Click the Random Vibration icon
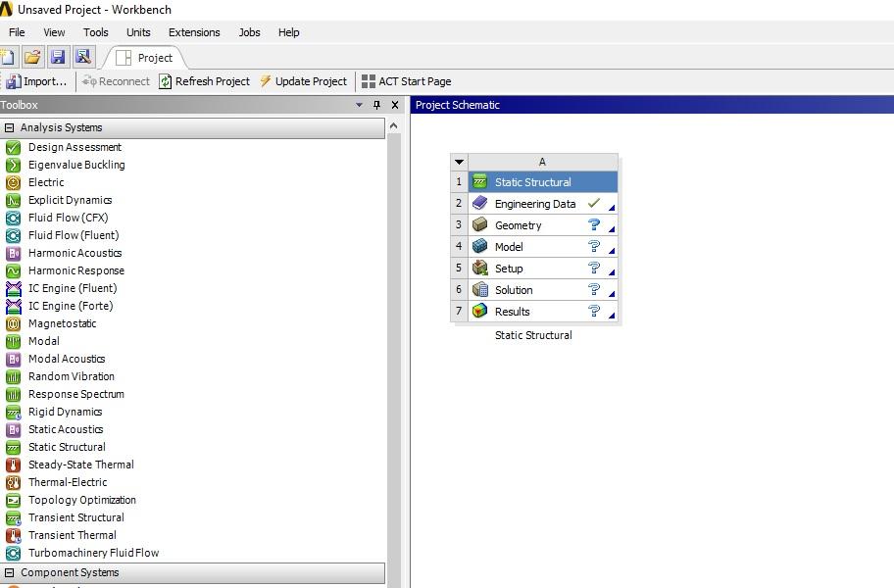 [13, 377]
